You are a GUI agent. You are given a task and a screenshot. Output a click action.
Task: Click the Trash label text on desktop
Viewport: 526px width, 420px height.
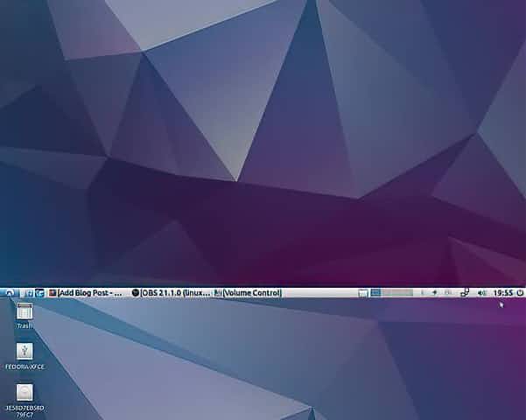click(25, 325)
